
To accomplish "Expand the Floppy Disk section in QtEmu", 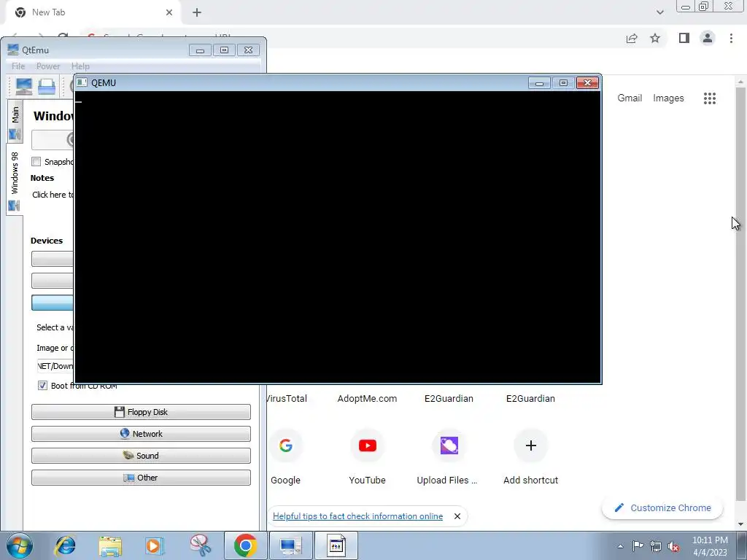I will [141, 412].
